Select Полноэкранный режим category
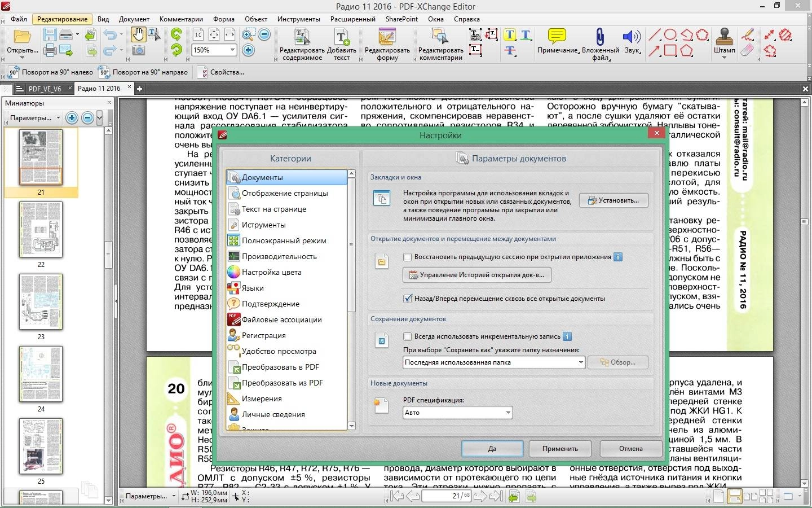Viewport: 812px width, 508px height. 286,240
